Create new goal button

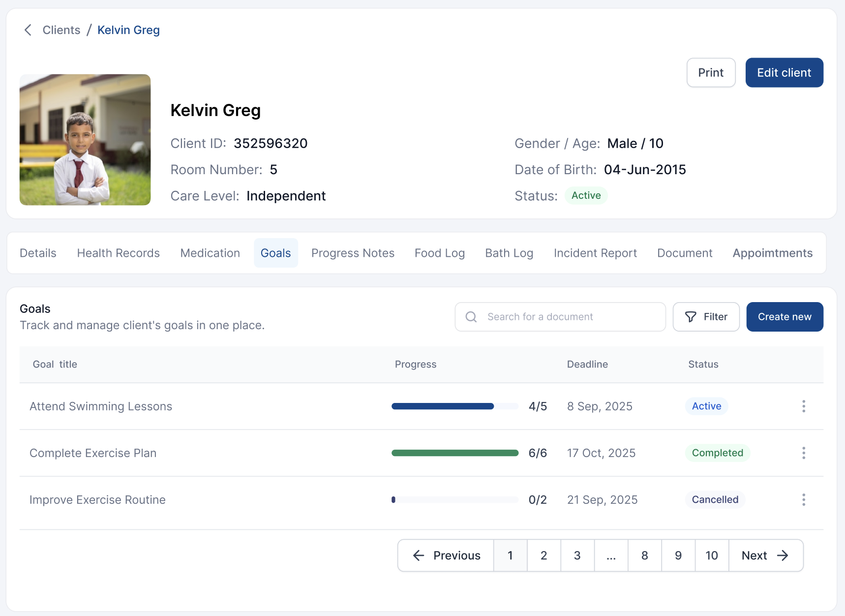pos(785,317)
